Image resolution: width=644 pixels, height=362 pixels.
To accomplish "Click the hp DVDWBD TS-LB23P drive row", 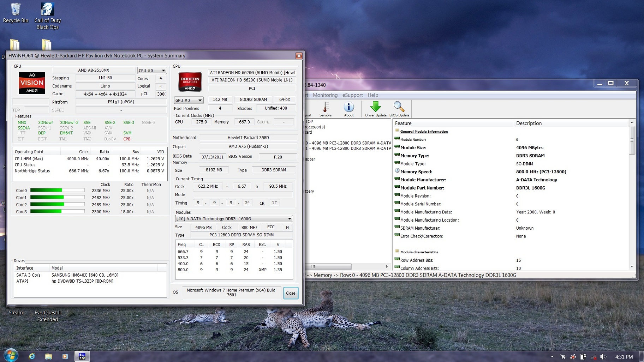I will pos(90,281).
